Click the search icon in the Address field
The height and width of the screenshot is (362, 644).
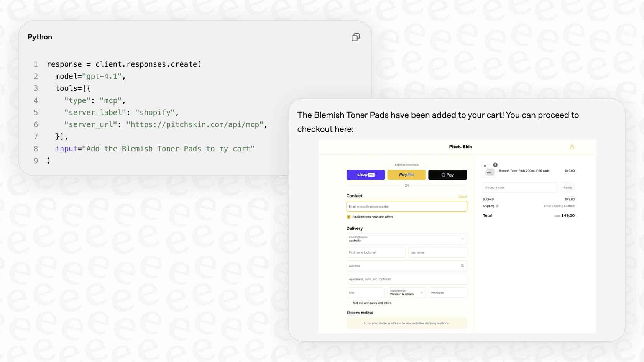(x=462, y=265)
